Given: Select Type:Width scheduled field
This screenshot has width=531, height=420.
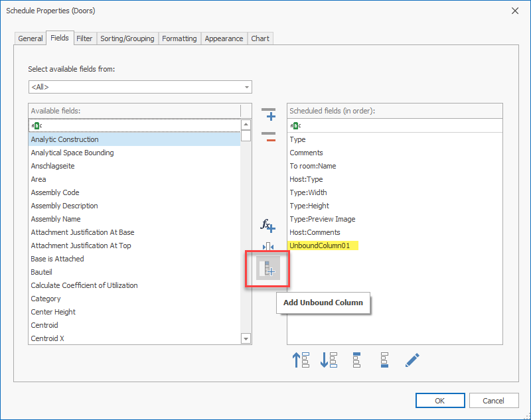Looking at the screenshot, I should point(395,192).
